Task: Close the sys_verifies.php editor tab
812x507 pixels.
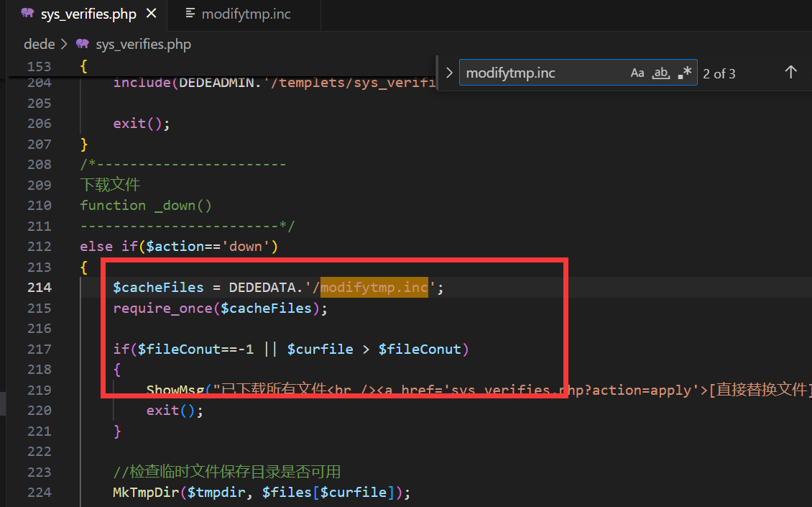Action: [x=151, y=14]
